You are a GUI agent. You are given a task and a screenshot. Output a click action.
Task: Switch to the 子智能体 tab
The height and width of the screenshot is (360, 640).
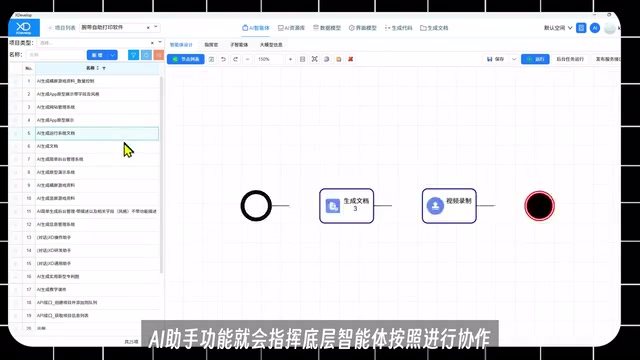[x=239, y=44]
